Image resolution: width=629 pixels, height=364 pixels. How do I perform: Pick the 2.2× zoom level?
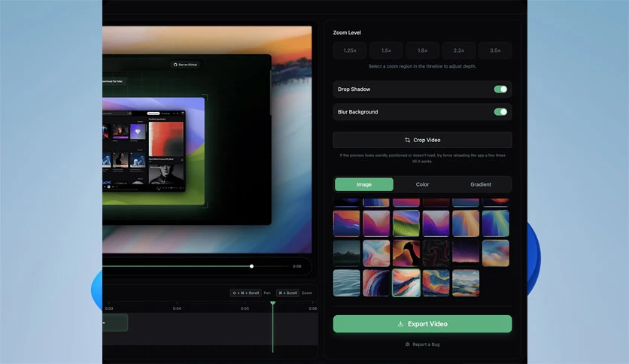point(458,50)
